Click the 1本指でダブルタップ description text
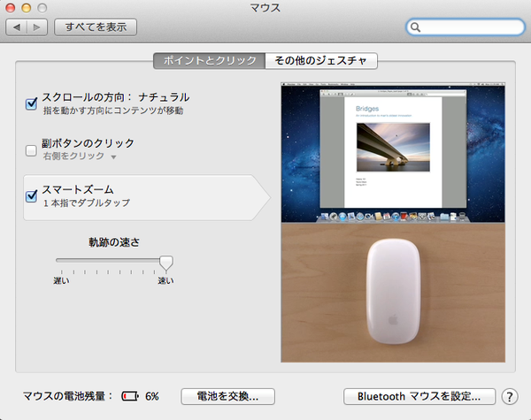531x420 pixels. (x=87, y=202)
